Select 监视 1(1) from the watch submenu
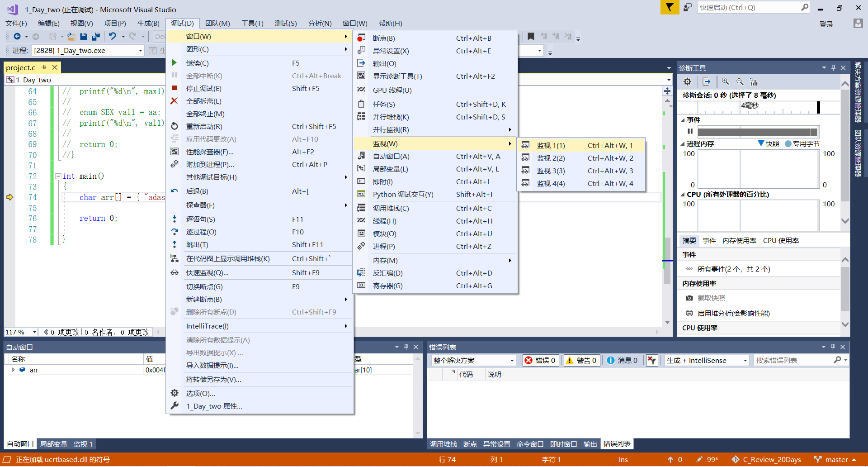This screenshot has height=467, width=868. [551, 145]
